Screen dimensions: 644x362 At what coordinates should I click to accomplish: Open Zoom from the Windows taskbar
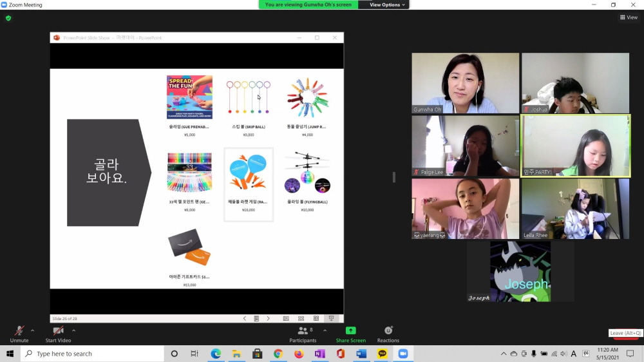403,354
